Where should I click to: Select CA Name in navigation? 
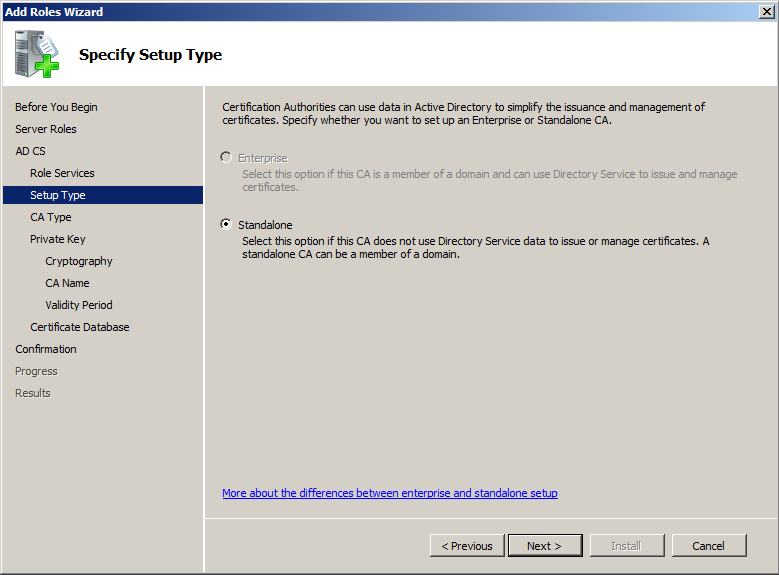[x=67, y=283]
